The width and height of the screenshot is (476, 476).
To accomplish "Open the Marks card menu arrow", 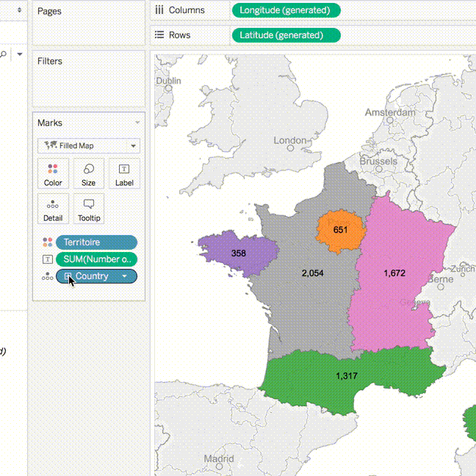I will (x=137, y=123).
